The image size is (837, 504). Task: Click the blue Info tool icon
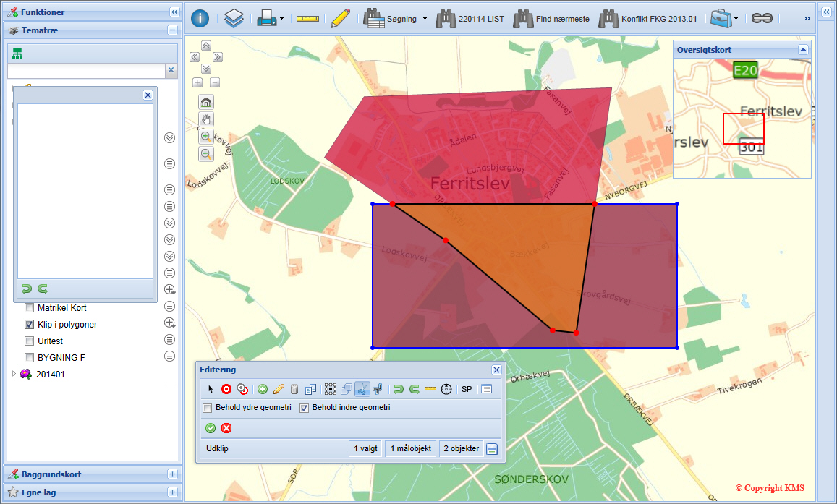[200, 18]
